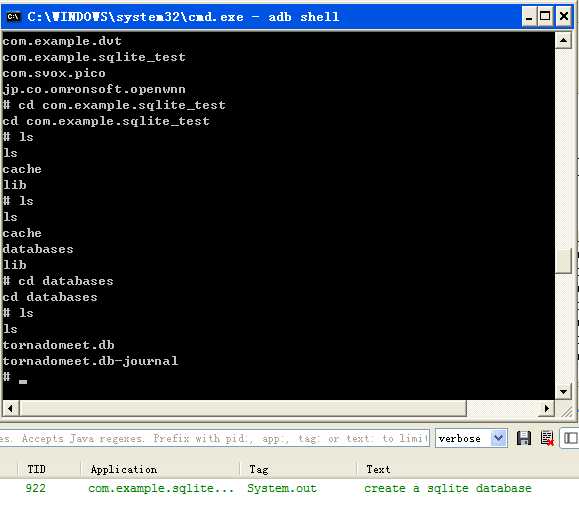
Task: Click the vertical scrollbar up arrow
Action: (563, 40)
